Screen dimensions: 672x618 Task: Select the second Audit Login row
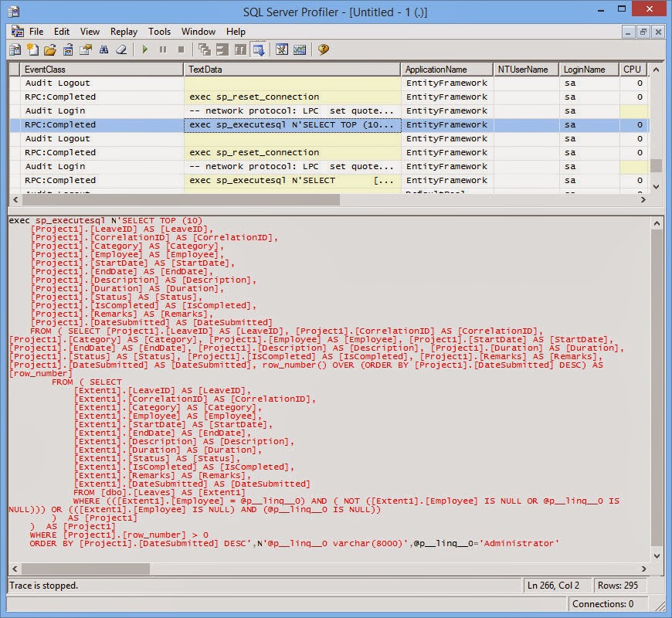pos(329,167)
